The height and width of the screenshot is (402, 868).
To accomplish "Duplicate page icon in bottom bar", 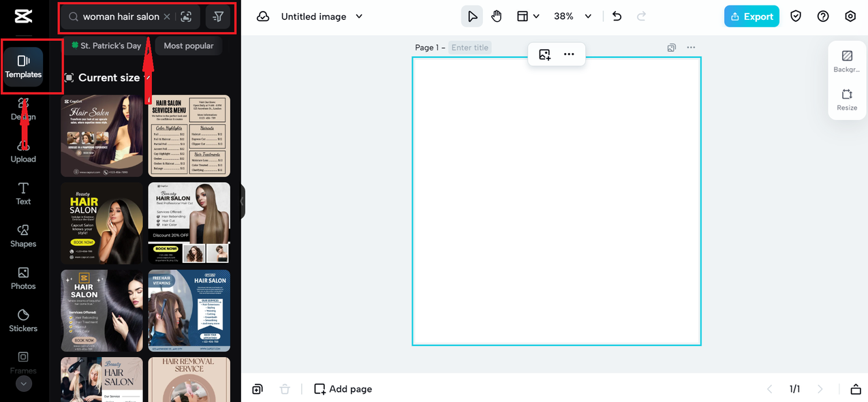I will tap(258, 389).
